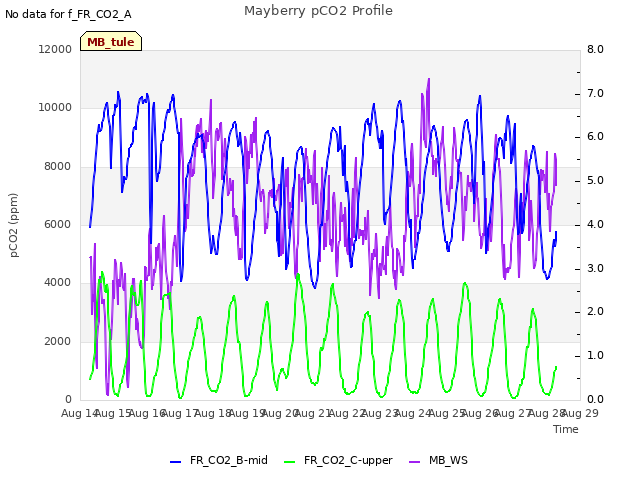Screen dimensions: 640x480
Task: Click the Aug 14 date label
Action: click(80, 413)
